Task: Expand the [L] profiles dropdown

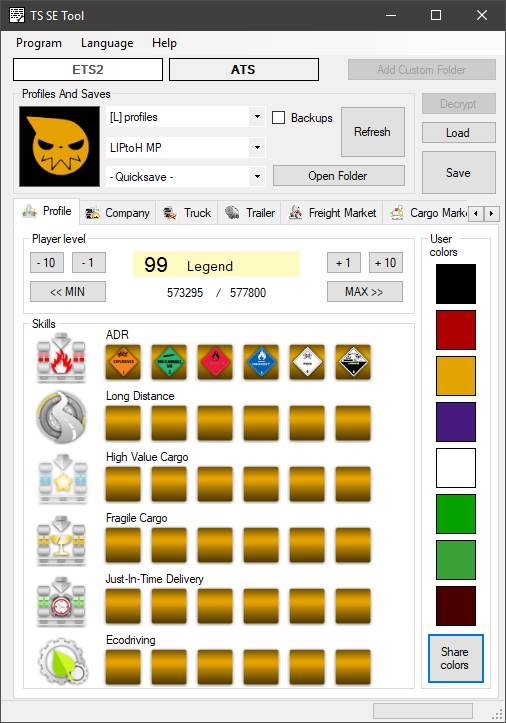Action: pos(257,117)
